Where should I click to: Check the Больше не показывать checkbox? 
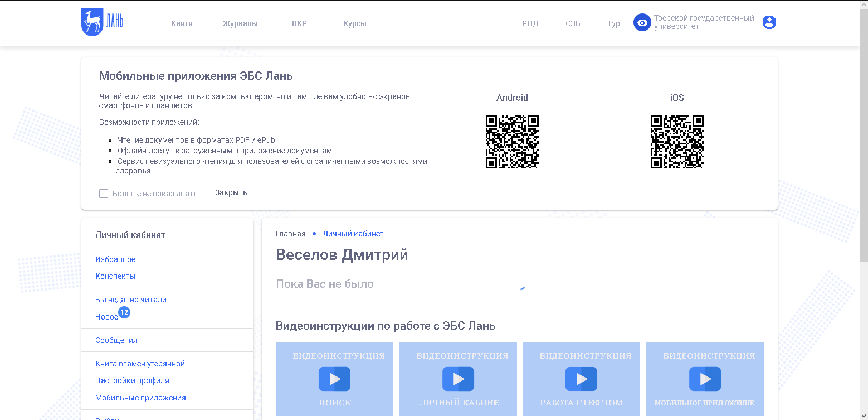coord(104,194)
